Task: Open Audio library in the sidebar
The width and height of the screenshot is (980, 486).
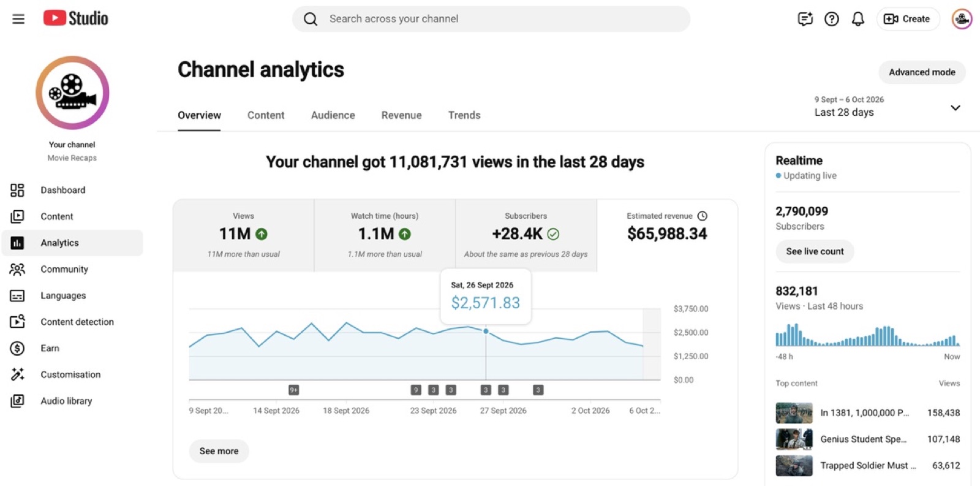Action: tap(72, 401)
